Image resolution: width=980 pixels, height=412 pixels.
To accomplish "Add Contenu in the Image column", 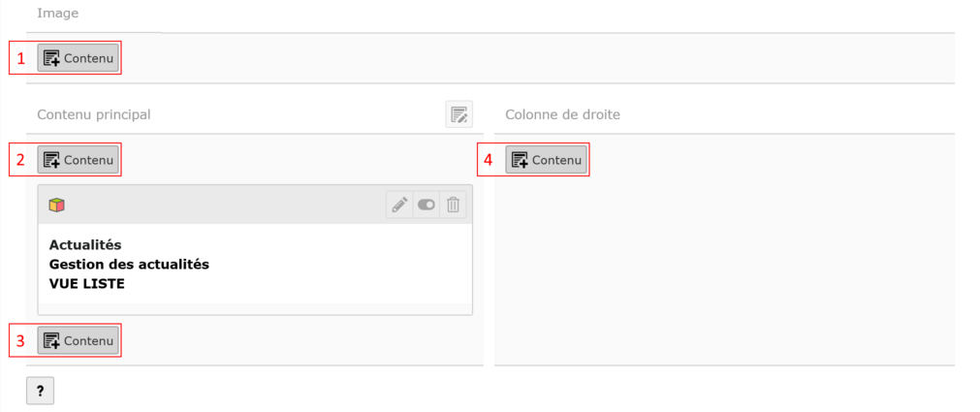I will tap(79, 58).
